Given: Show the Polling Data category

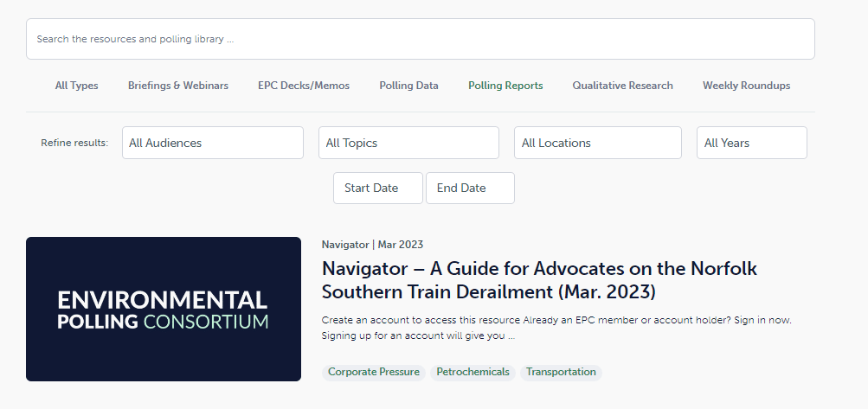Looking at the screenshot, I should pyautogui.click(x=408, y=86).
